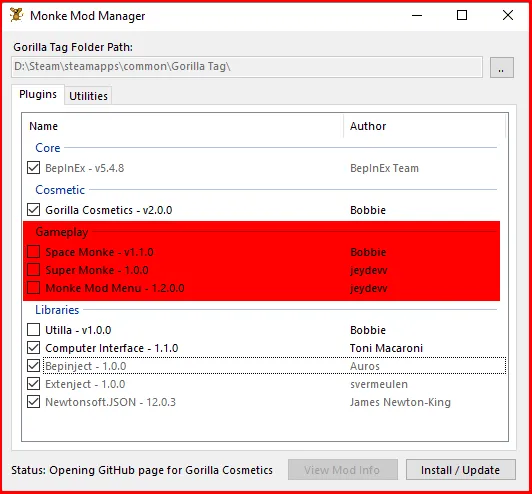
Task: Click author 'Auros' in the list
Action: (365, 366)
